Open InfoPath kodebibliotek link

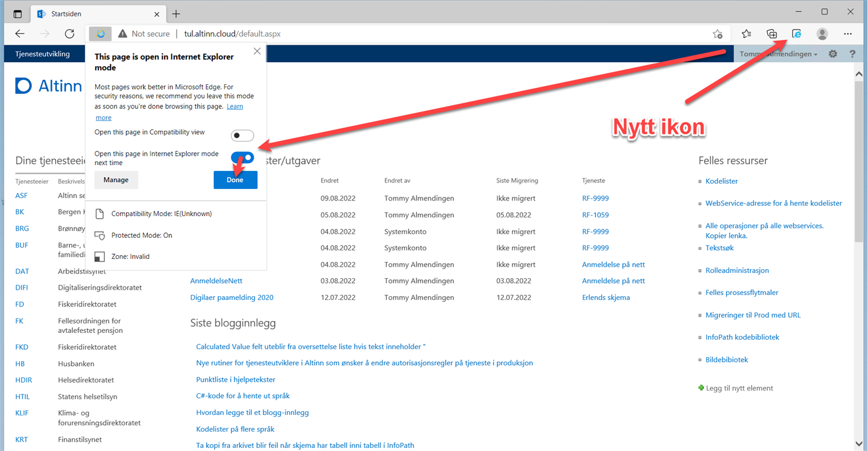pos(742,337)
